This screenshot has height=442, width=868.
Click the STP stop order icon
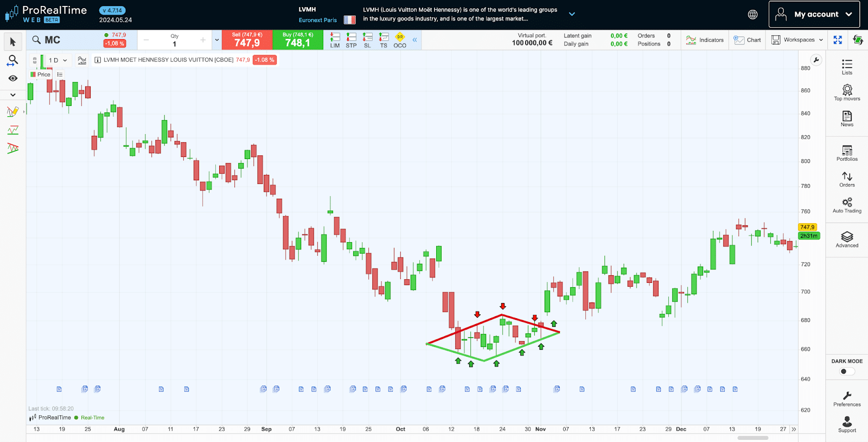pos(351,40)
